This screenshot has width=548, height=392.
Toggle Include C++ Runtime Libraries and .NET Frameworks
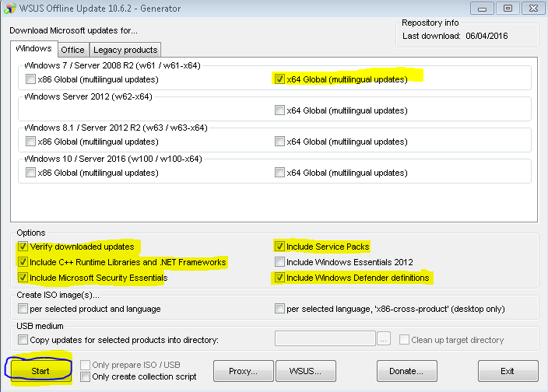(x=23, y=262)
